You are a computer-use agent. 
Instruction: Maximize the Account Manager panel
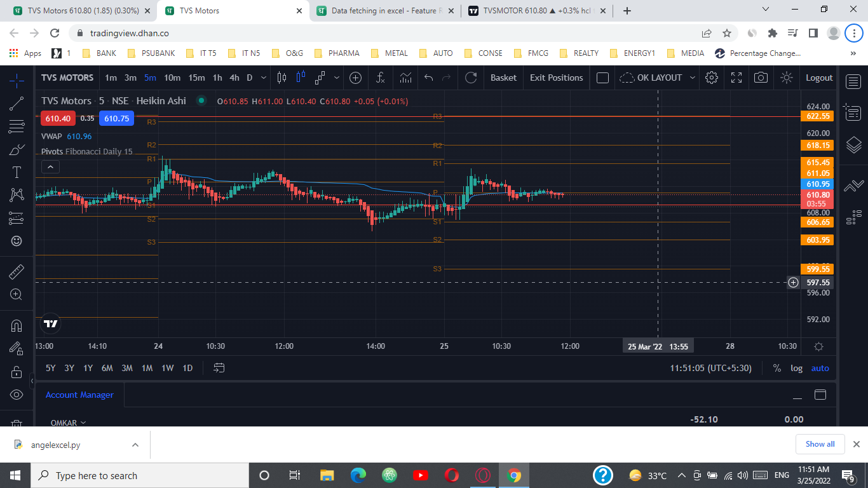point(820,395)
